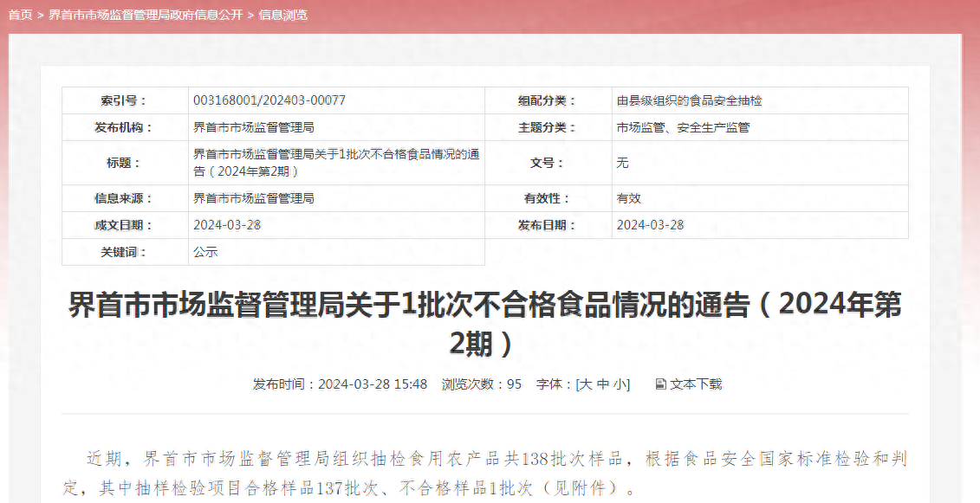Viewport: 980px width, 503px height.
Task: Click the 发布日期 label cell
Action: 548,225
